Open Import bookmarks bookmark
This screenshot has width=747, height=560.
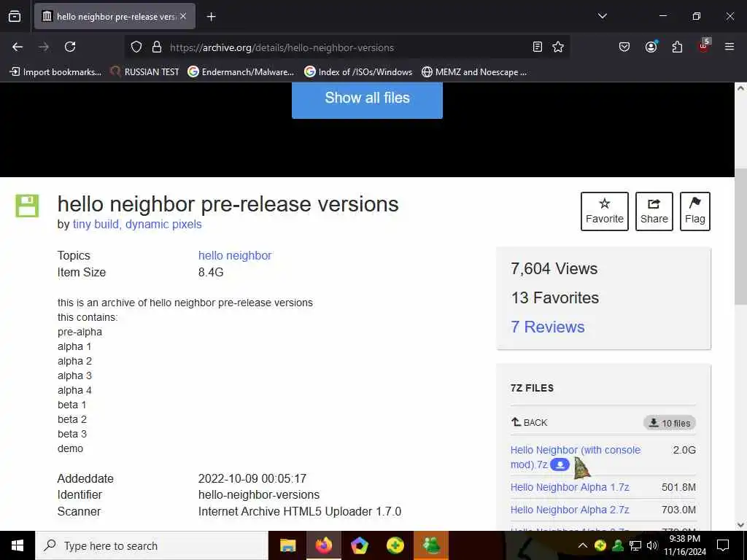tap(55, 72)
